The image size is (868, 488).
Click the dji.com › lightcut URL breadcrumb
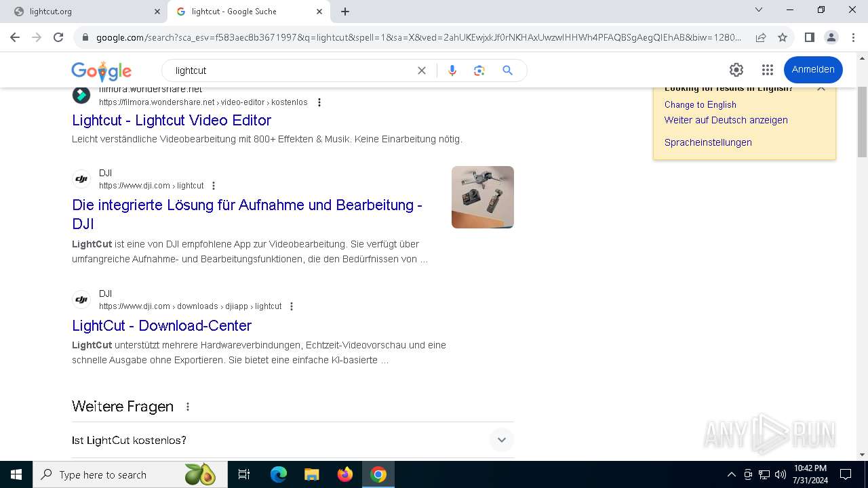coord(151,186)
